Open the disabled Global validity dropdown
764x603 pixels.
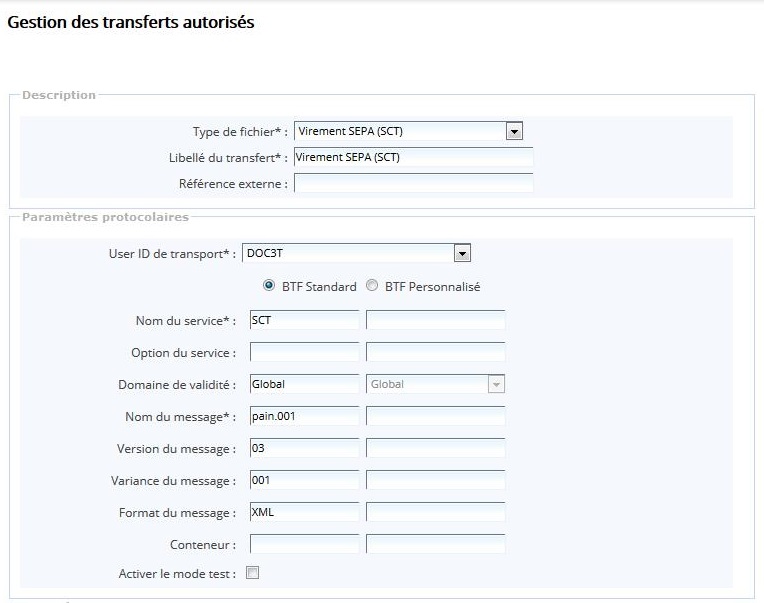pyautogui.click(x=496, y=384)
